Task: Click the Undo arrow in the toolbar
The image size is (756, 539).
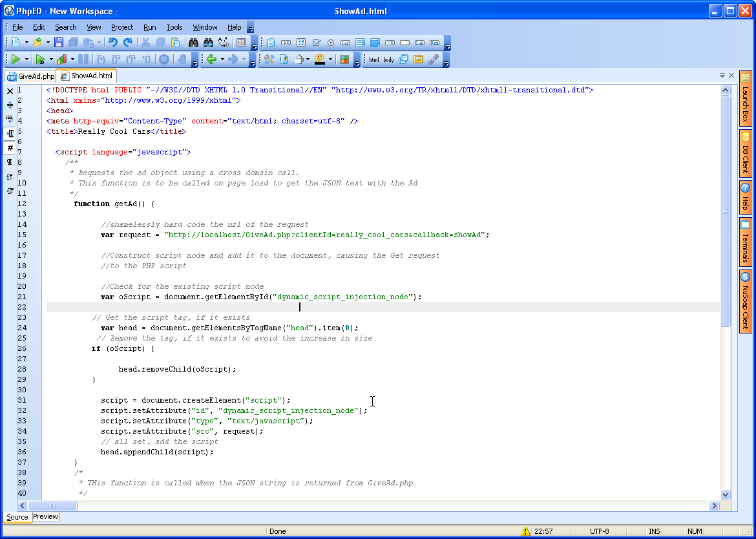Action: coord(113,43)
